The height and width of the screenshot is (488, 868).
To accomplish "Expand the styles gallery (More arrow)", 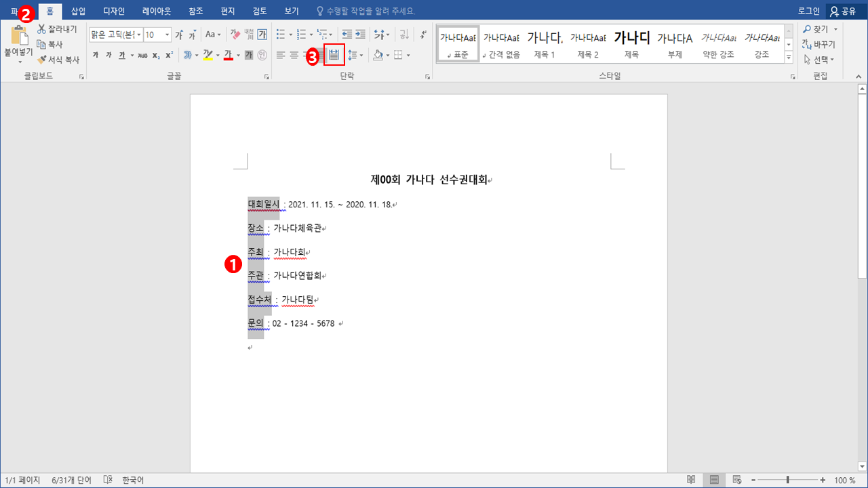I will [x=789, y=59].
